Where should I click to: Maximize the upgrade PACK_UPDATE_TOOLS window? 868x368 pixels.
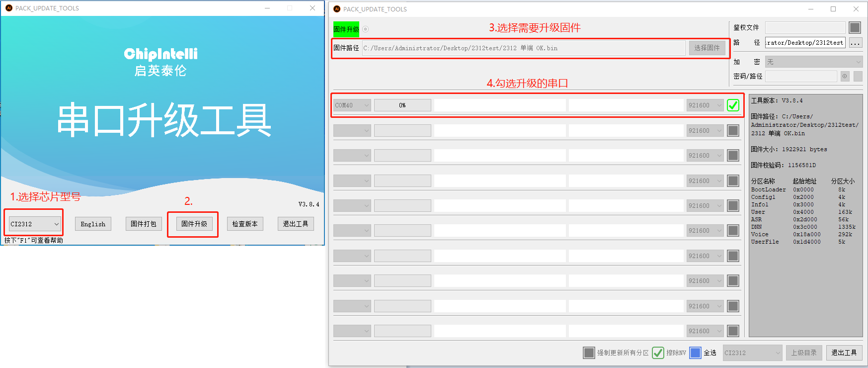(833, 9)
